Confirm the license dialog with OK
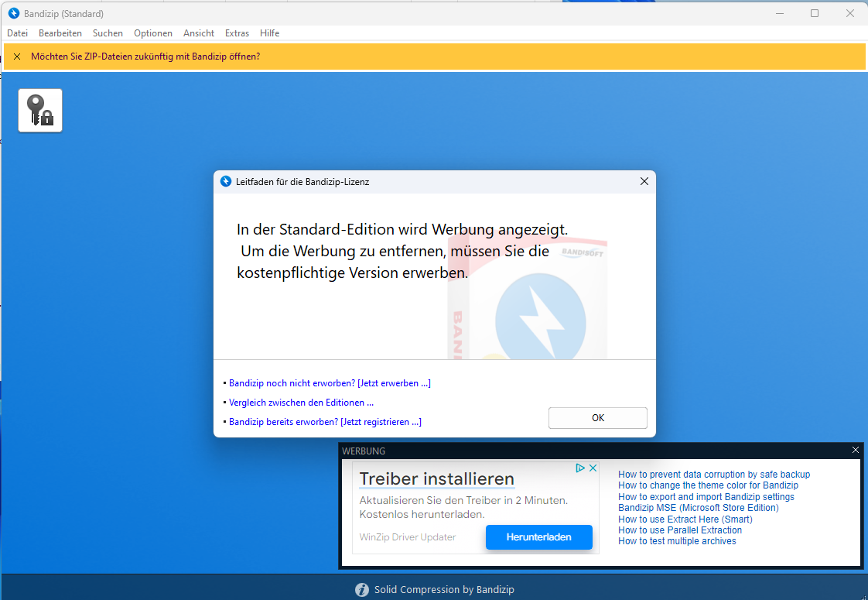This screenshot has width=868, height=600. [597, 418]
